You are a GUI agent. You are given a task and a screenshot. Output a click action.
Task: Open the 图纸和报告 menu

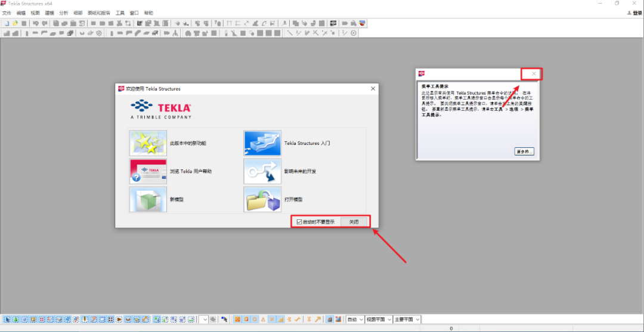coord(98,13)
